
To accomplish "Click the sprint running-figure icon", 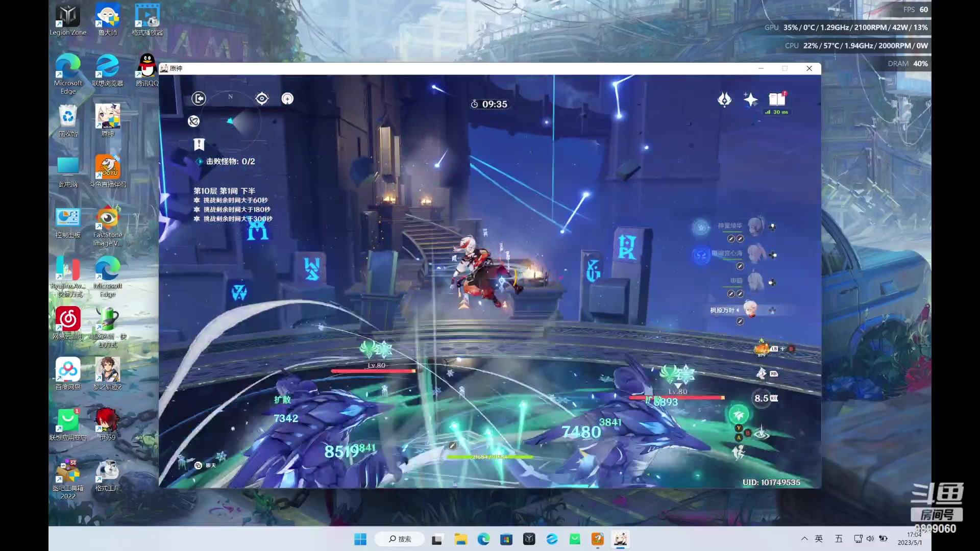I will [x=739, y=452].
